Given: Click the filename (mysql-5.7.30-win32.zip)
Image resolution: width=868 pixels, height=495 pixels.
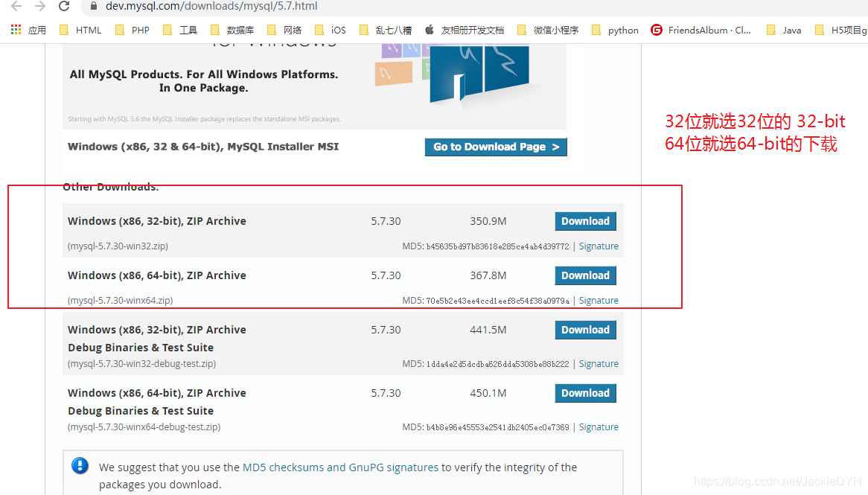Looking at the screenshot, I should pyautogui.click(x=118, y=246).
